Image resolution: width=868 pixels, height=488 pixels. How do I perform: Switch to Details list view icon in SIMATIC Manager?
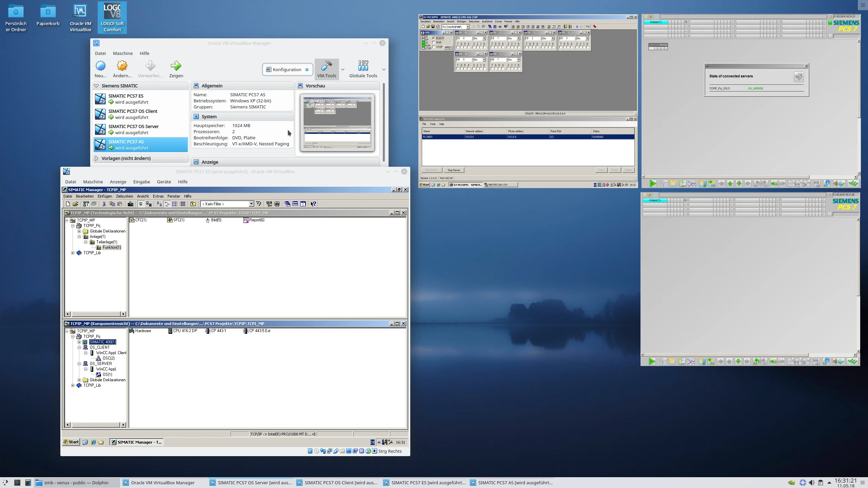click(182, 204)
